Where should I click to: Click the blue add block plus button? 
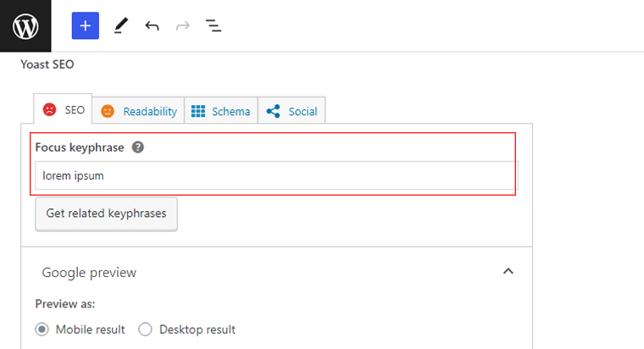(86, 26)
